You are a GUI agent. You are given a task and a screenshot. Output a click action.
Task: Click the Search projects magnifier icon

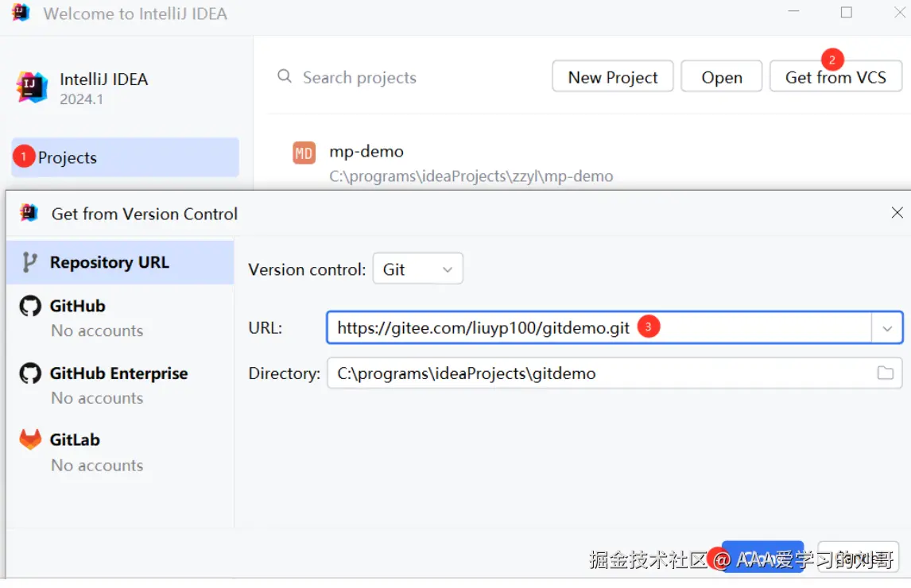pos(284,76)
